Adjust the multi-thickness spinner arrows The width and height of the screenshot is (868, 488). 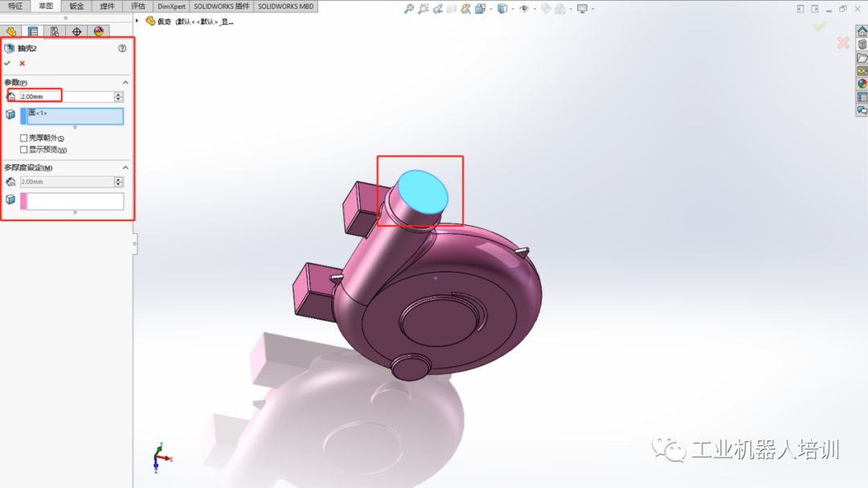pyautogui.click(x=118, y=182)
